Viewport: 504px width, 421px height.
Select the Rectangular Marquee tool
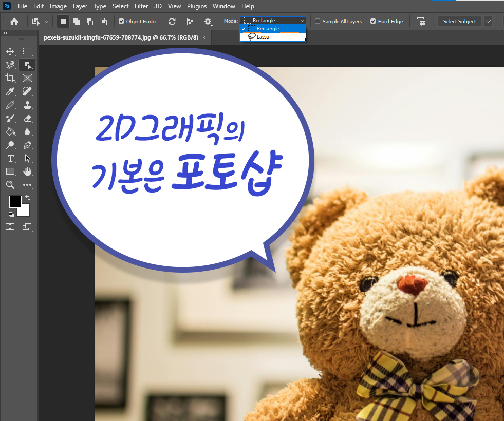[x=27, y=51]
